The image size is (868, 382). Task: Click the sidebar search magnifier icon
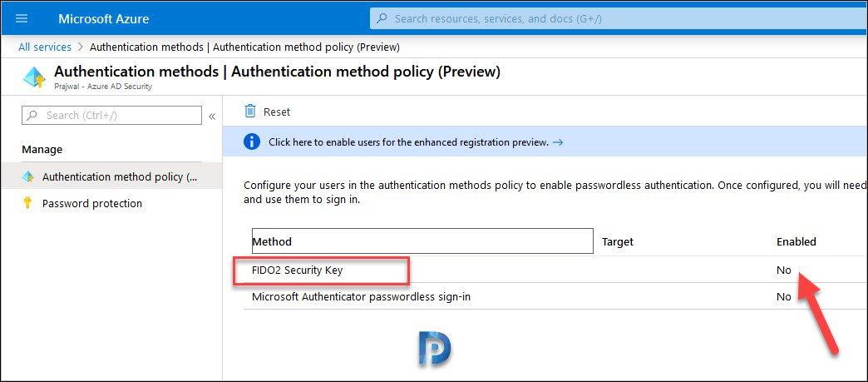(x=32, y=116)
